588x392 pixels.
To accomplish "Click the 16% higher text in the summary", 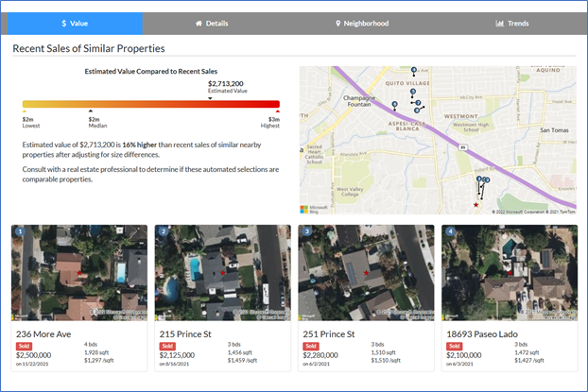I will click(x=140, y=145).
